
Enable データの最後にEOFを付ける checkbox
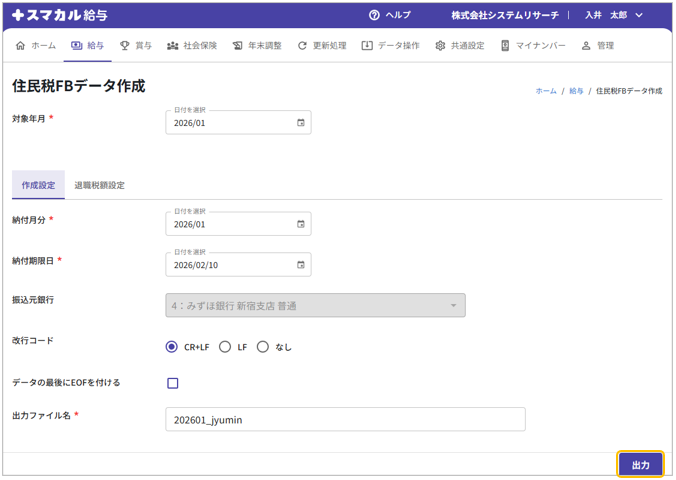coord(173,383)
